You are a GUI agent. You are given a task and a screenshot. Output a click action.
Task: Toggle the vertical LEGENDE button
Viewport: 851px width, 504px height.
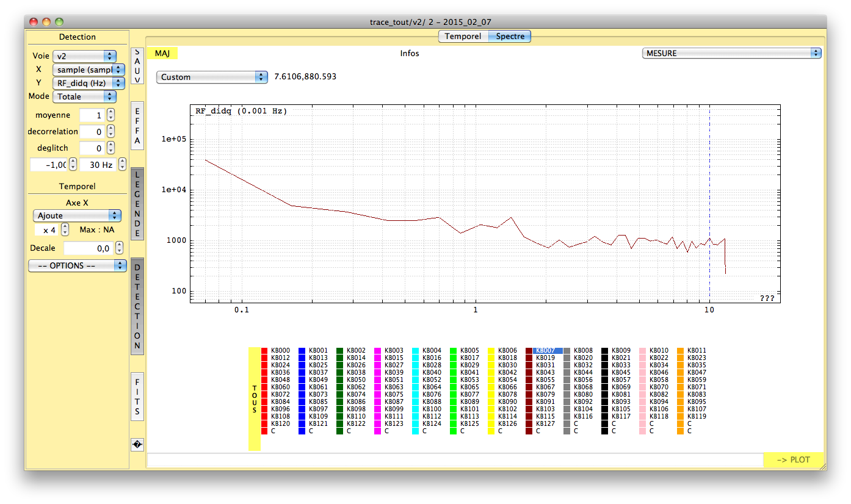[x=137, y=204]
